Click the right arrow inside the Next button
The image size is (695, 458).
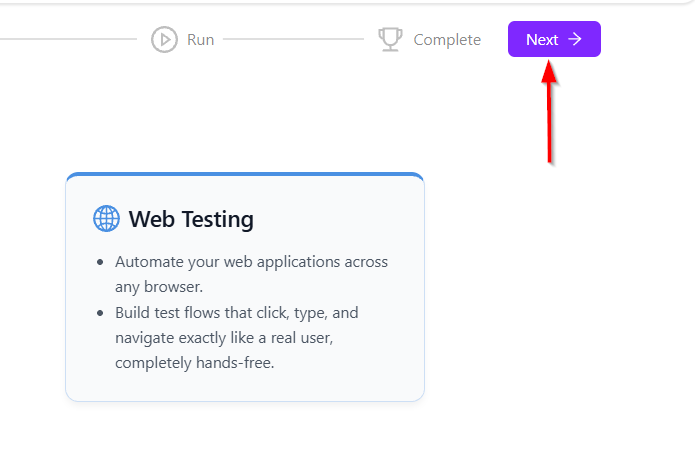[x=575, y=40]
